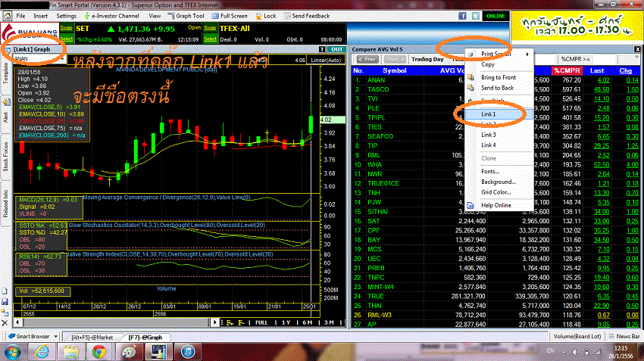
Task: Set chart range to 6 M
Action: pos(307,322)
